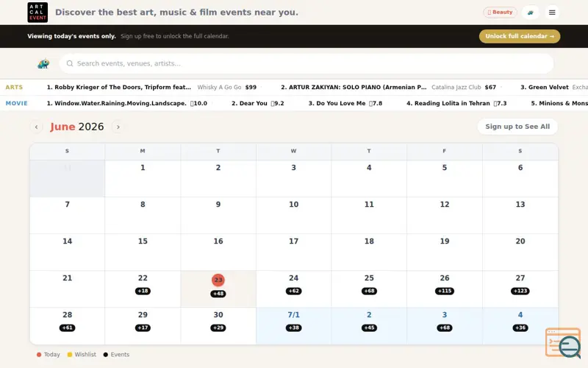The width and height of the screenshot is (588, 368).
Task: Select the MOVIE ticker label
Action: (x=16, y=103)
